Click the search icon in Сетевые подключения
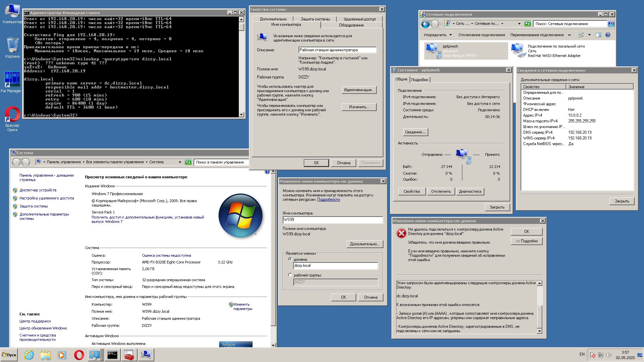The width and height of the screenshot is (644, 362). coord(611,24)
